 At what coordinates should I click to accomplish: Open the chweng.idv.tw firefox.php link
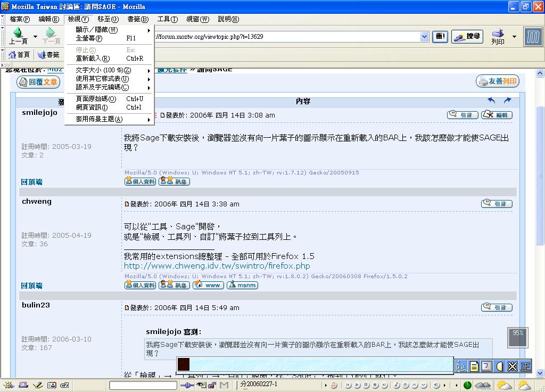(x=217, y=266)
